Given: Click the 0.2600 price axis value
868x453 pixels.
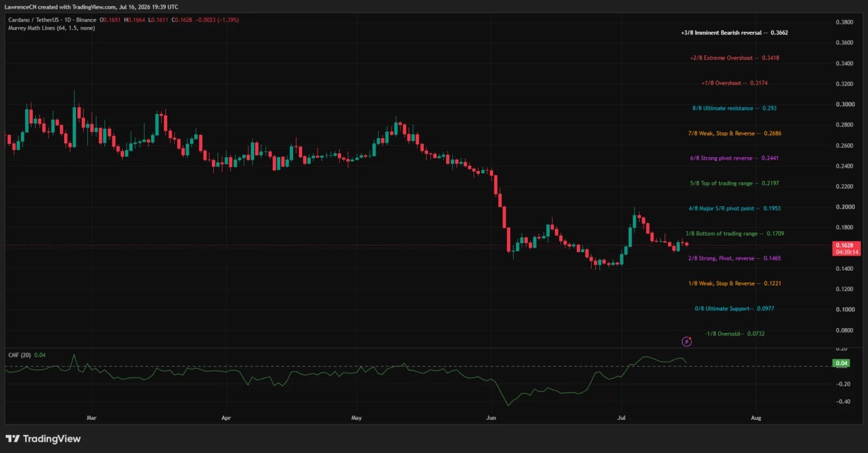Looking at the screenshot, I should coord(843,146).
